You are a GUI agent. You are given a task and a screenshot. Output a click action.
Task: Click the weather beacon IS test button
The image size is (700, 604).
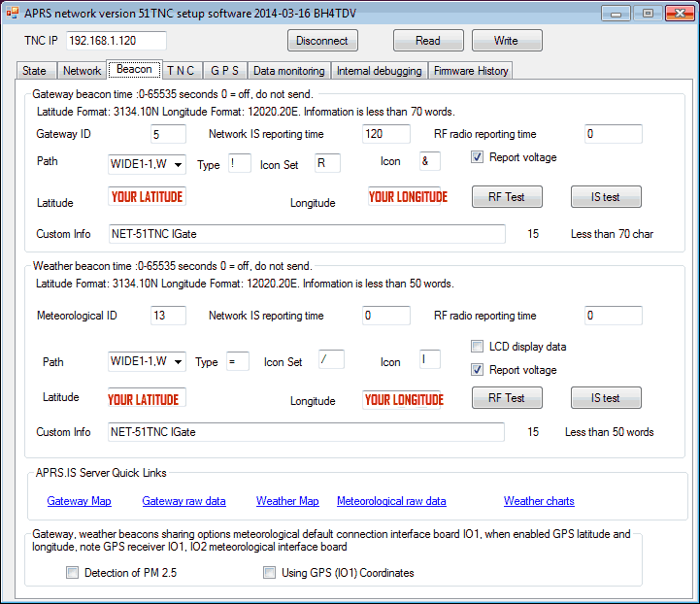pos(606,398)
